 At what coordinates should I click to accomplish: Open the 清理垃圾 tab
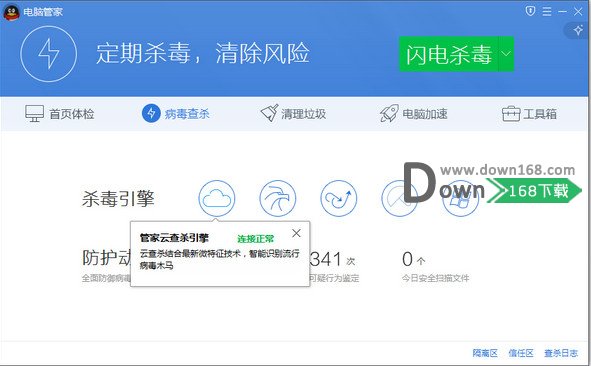(293, 113)
